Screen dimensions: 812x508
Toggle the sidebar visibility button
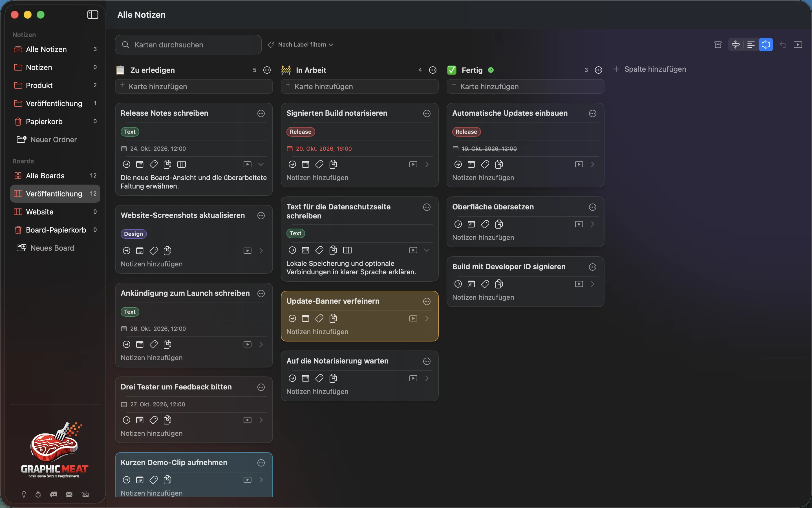tap(92, 14)
